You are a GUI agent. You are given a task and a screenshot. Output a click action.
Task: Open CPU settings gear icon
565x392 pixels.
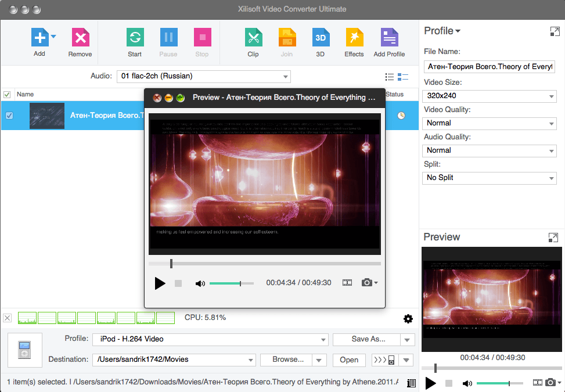[408, 318]
